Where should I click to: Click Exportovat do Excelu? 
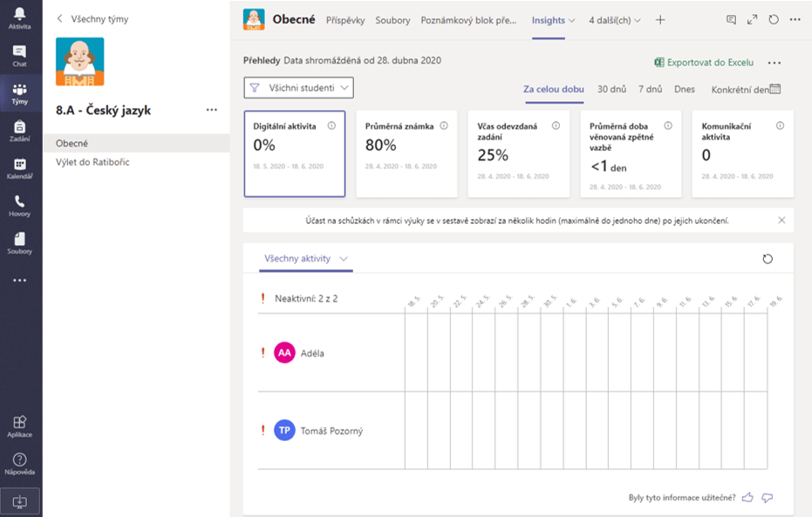pos(703,63)
